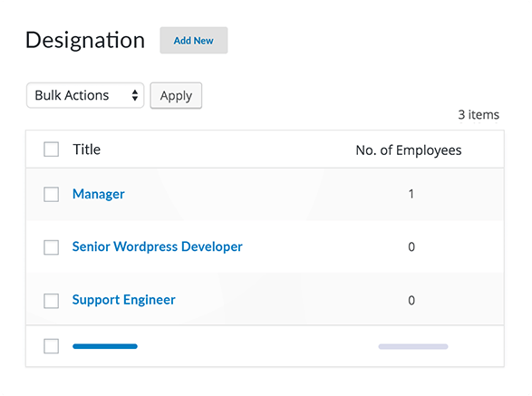The image size is (532, 396).
Task: Click the 3 items count label
Action: pyautogui.click(x=479, y=115)
